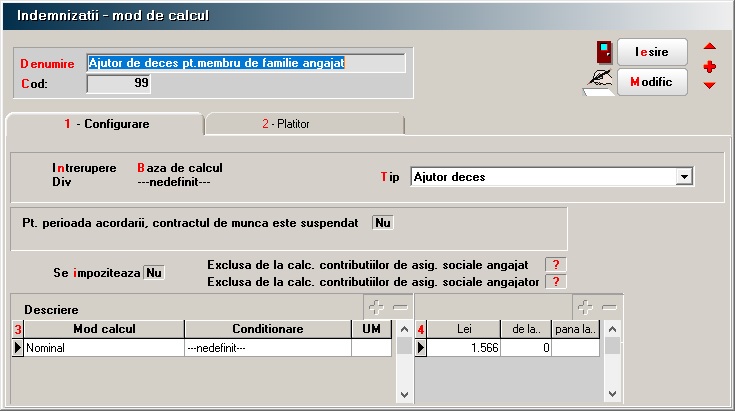The width and height of the screenshot is (735, 411).
Task: Click the UM column header
Action: (x=371, y=329)
